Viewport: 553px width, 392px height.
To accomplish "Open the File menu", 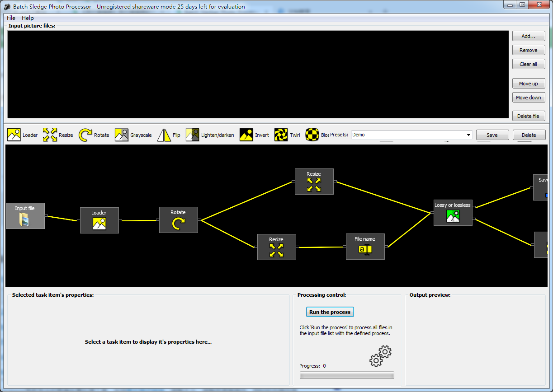I will coord(11,18).
